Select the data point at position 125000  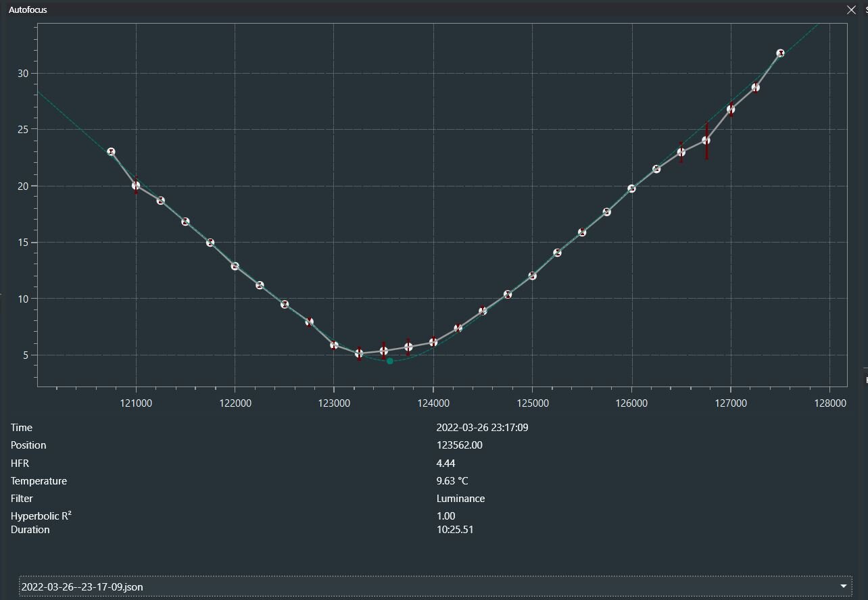[533, 276]
